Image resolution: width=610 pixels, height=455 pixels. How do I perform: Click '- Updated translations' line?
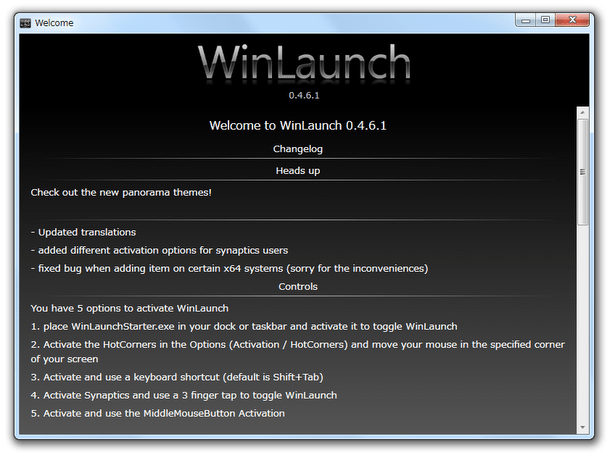click(x=83, y=232)
